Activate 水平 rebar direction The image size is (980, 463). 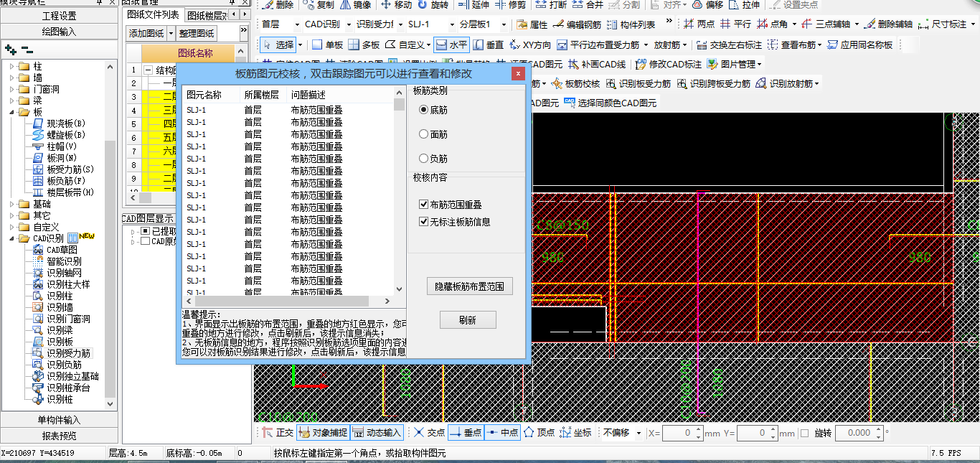pyautogui.click(x=452, y=45)
